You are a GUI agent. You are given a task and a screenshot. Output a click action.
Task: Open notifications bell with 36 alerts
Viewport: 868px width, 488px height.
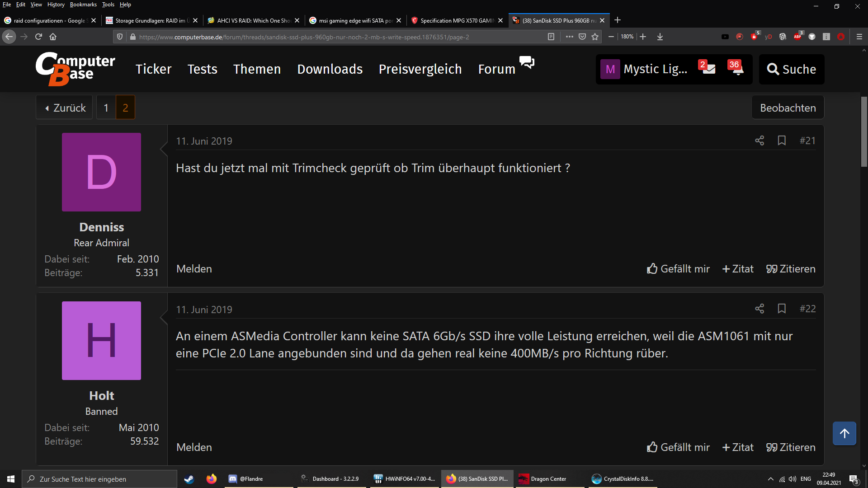[737, 69]
